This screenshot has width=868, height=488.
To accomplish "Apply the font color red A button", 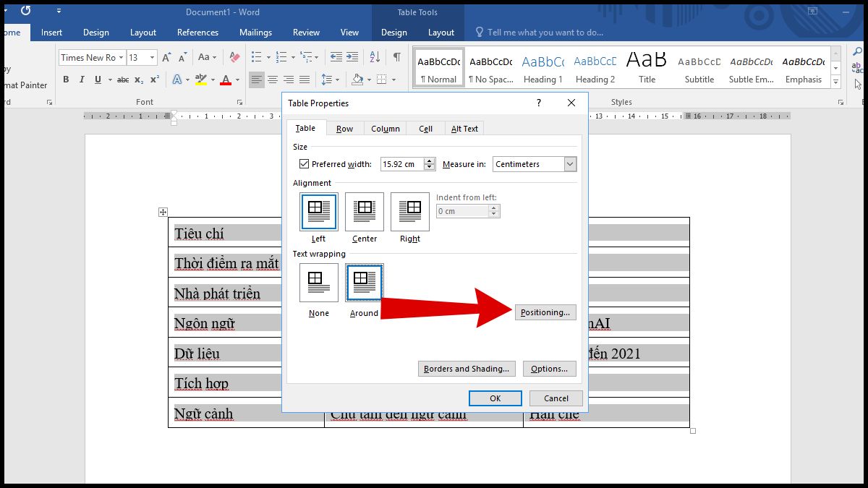I will click(226, 80).
